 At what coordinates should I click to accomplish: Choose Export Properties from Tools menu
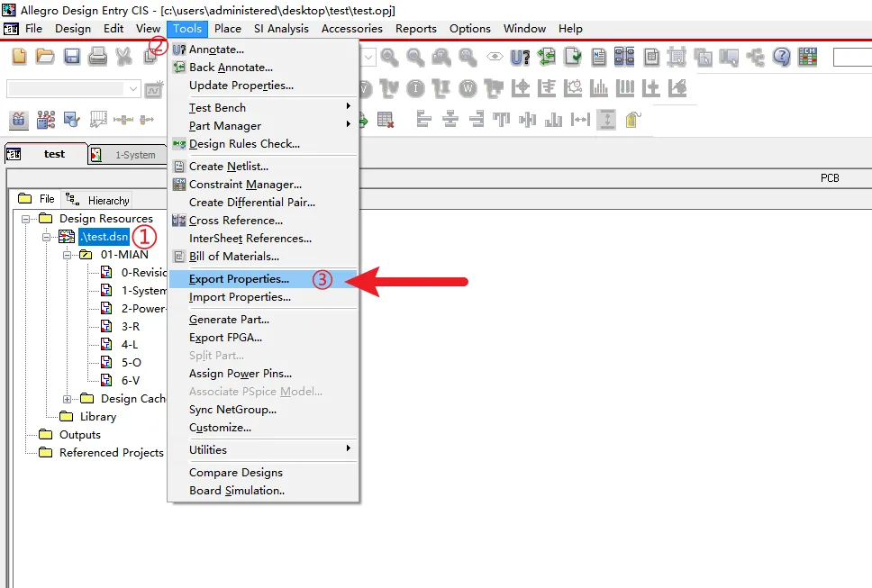[262, 279]
